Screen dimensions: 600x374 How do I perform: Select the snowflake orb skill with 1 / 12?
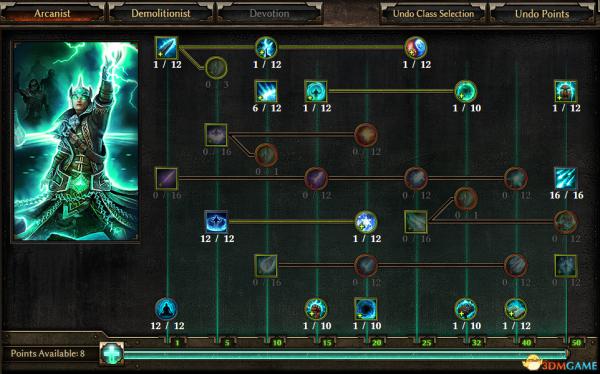click(366, 222)
